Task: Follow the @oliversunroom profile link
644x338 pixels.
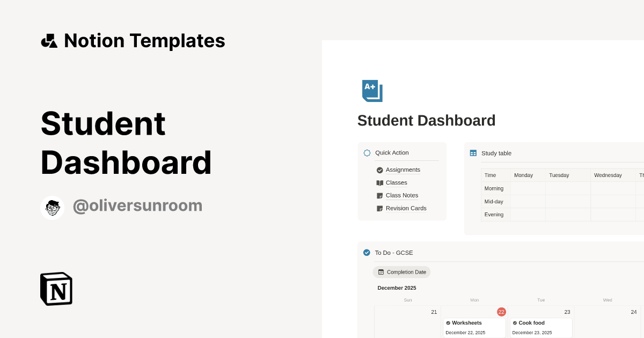Action: tap(137, 206)
